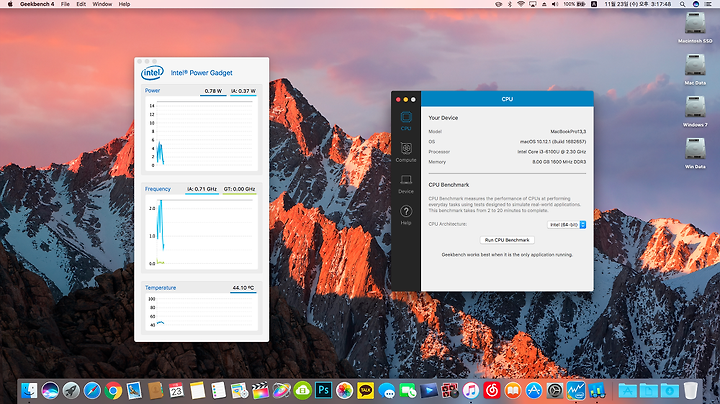Open System Preferences from the dock
The height and width of the screenshot is (404, 720).
555,391
